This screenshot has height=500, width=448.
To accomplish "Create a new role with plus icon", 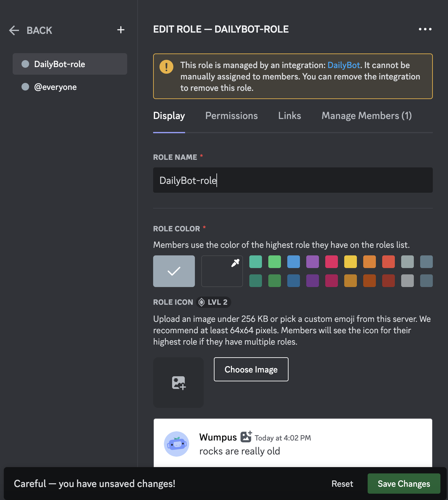I will point(121,30).
